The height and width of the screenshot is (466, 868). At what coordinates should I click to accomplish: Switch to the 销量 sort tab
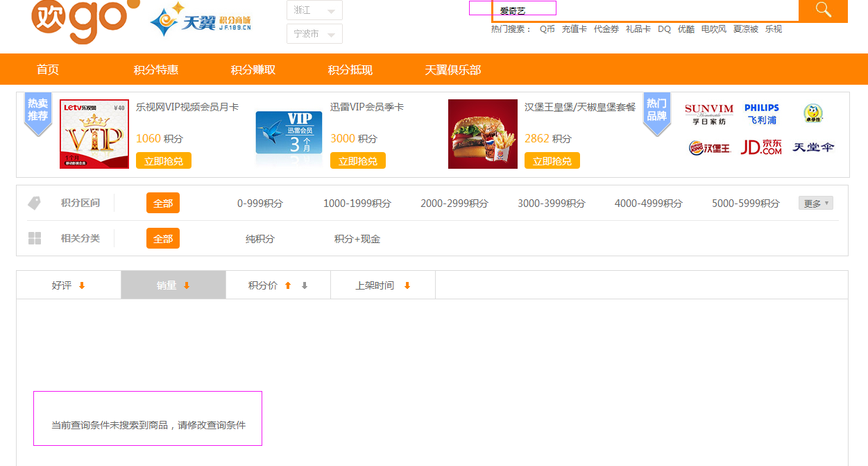(x=173, y=285)
